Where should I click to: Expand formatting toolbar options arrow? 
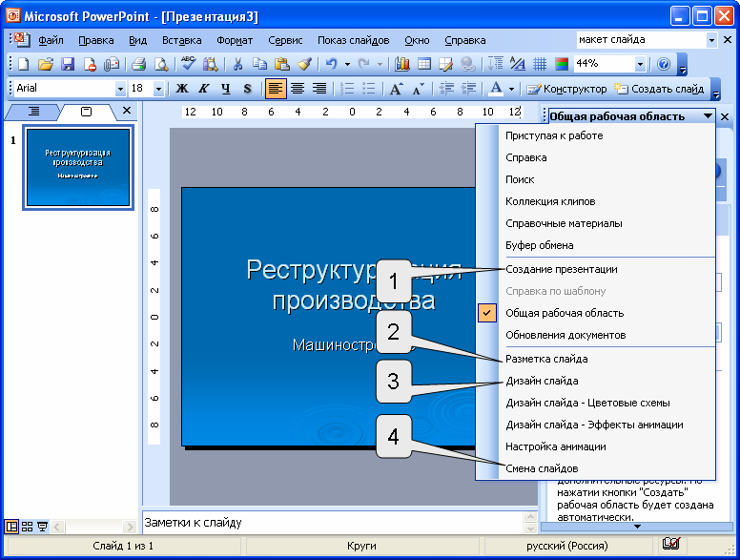click(x=716, y=89)
